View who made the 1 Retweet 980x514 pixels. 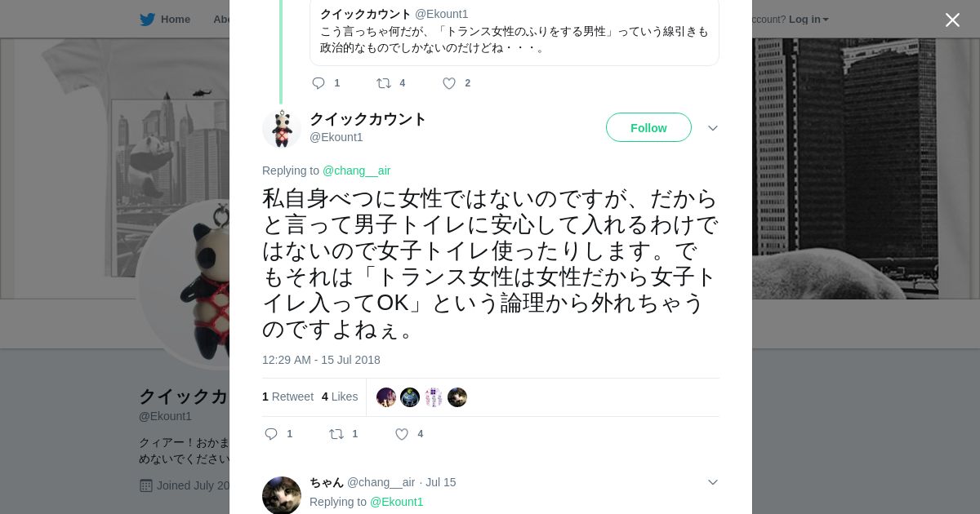[287, 397]
